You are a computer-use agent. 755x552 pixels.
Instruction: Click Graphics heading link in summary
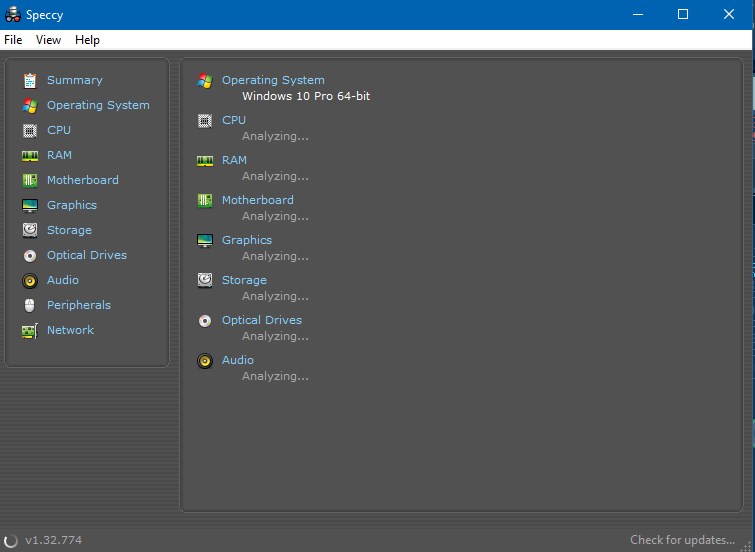point(247,240)
